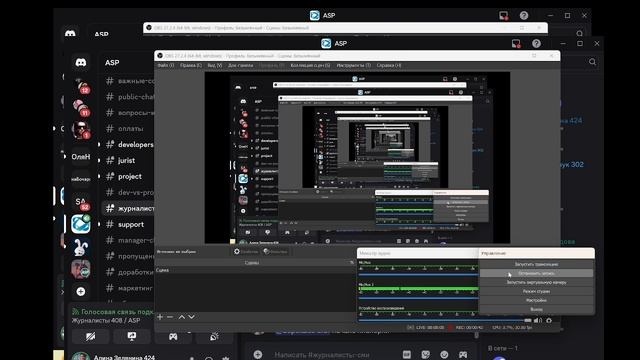Click the Stop Recording button in OBS
The height and width of the screenshot is (360, 640).
tap(536, 273)
